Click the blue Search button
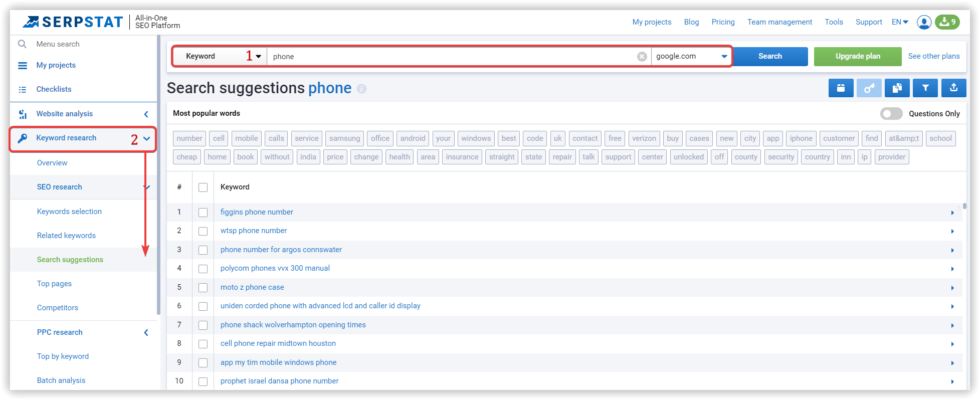The image size is (980, 400). tap(770, 56)
